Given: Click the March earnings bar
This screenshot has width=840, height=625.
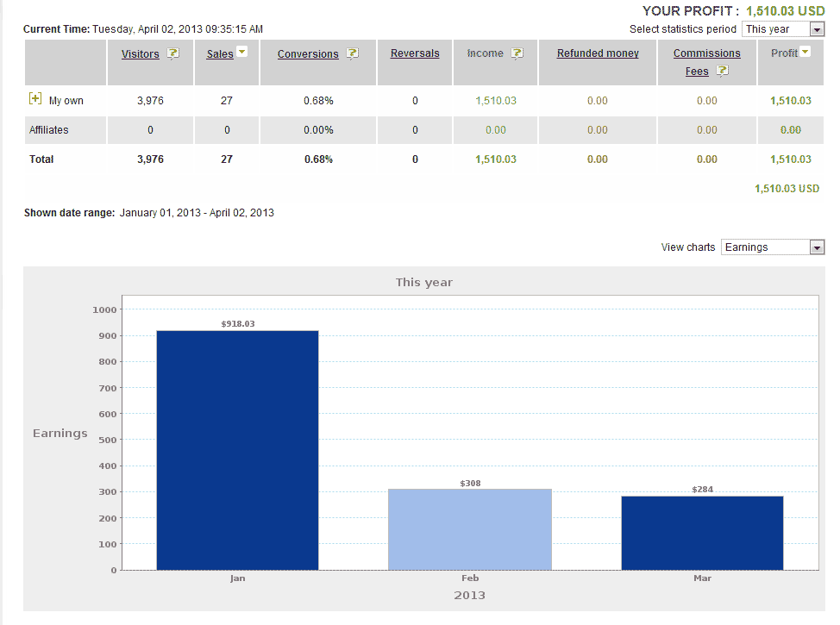Looking at the screenshot, I should point(702,533).
